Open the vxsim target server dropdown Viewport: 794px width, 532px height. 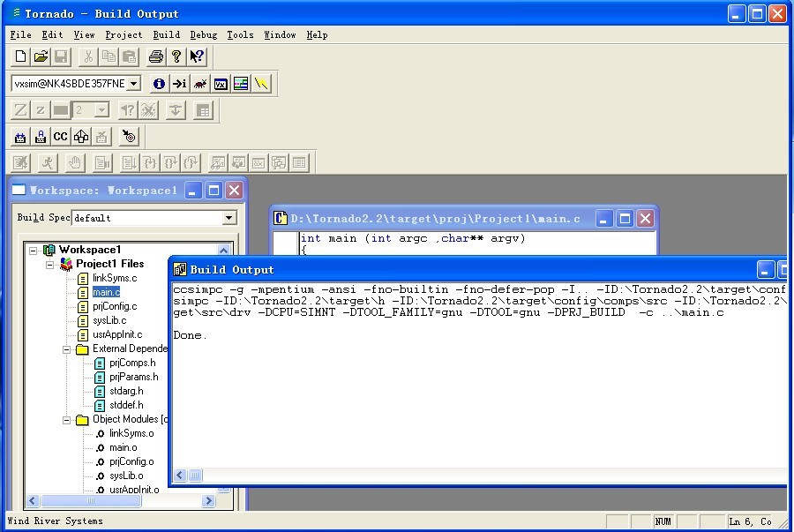(x=133, y=84)
